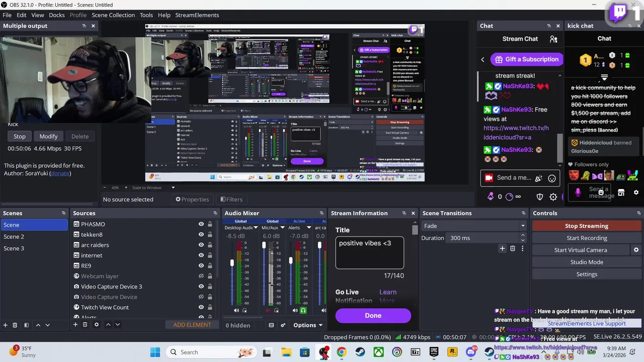Viewport: 644px width, 362px height.
Task: Click Done in Stream Information
Action: click(x=373, y=315)
